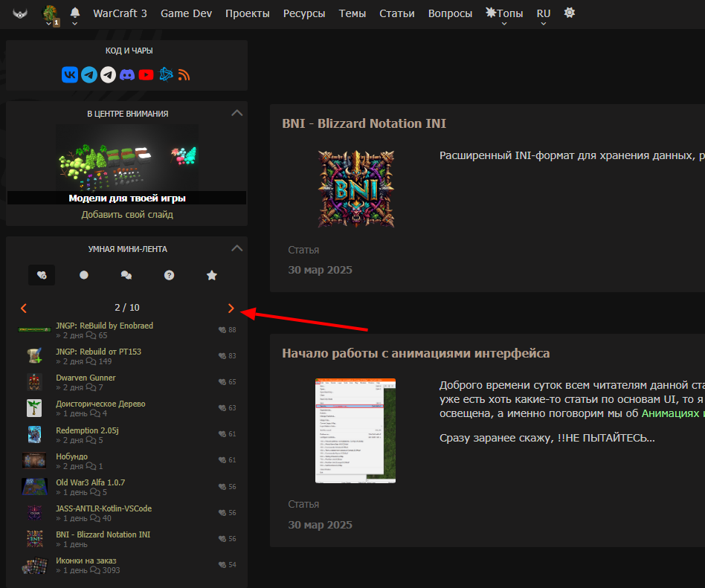Follow the green Анимациях link in article
Image resolution: width=705 pixels, height=588 pixels.
click(670, 413)
